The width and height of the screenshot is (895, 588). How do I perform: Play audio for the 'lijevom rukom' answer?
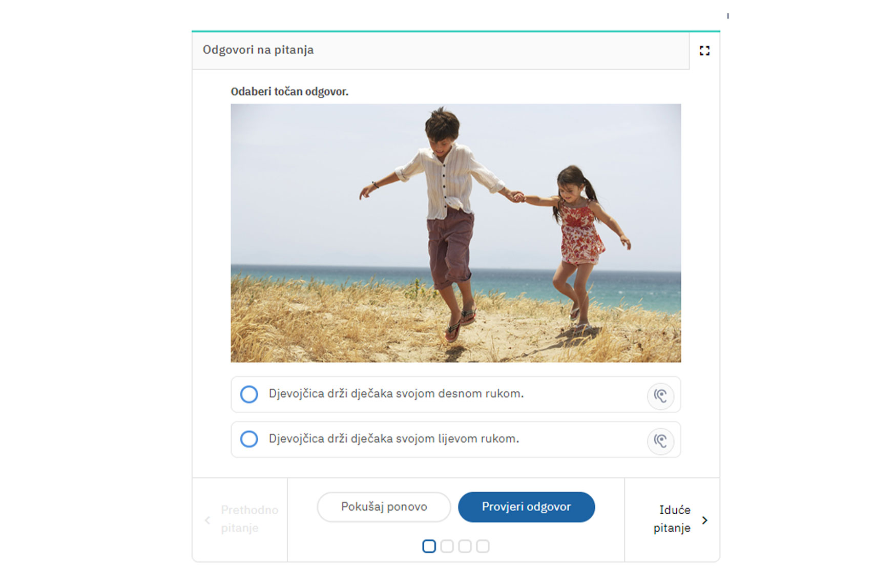point(660,441)
